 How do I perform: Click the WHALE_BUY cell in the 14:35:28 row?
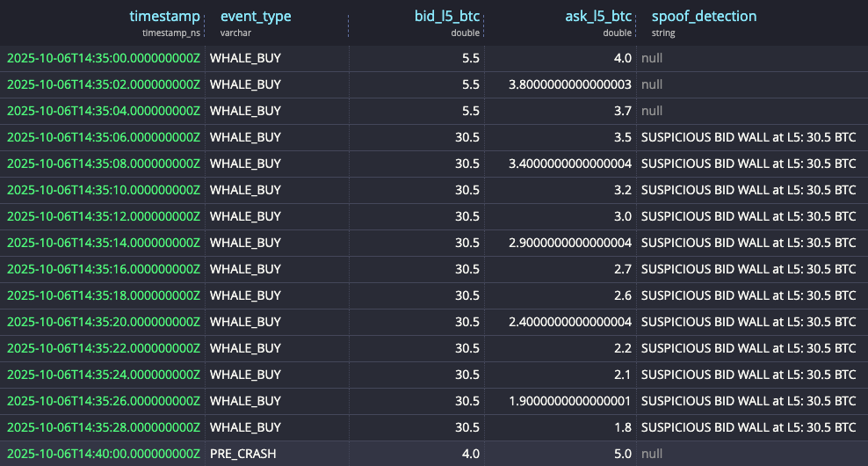(x=246, y=427)
